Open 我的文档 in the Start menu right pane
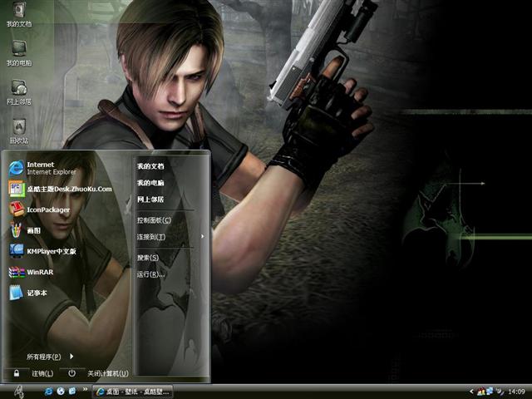The width and height of the screenshot is (532, 399). pyautogui.click(x=150, y=166)
